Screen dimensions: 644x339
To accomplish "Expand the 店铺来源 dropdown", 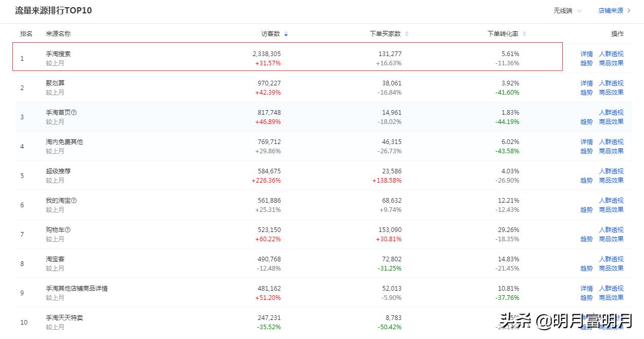I will pyautogui.click(x=614, y=11).
